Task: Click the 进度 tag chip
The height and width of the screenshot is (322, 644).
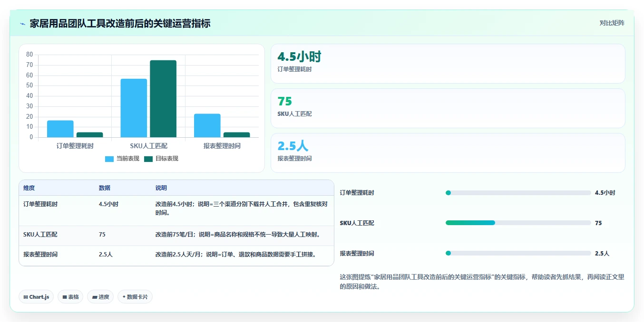Action: pos(100,297)
